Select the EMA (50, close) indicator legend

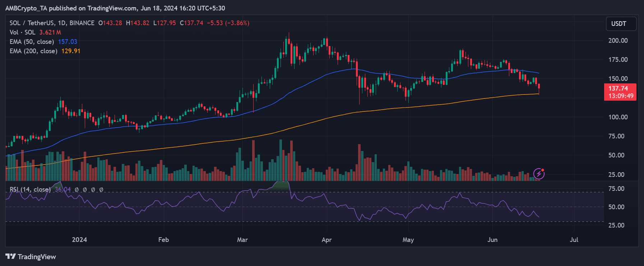point(32,42)
